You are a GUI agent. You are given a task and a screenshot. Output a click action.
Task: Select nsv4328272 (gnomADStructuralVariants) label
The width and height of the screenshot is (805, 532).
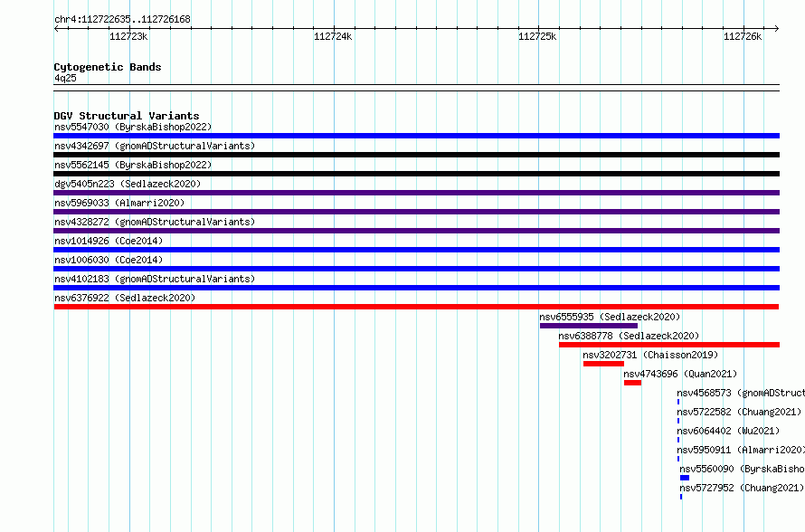155,222
